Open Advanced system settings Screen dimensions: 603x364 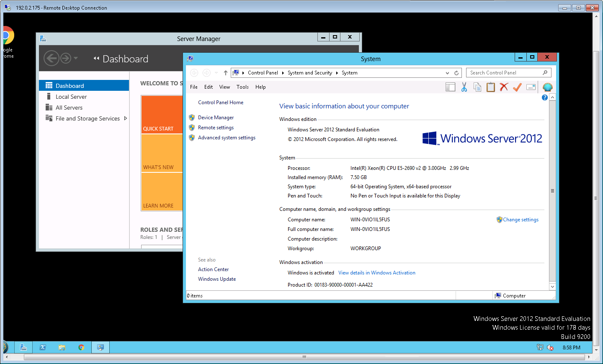pos(227,138)
